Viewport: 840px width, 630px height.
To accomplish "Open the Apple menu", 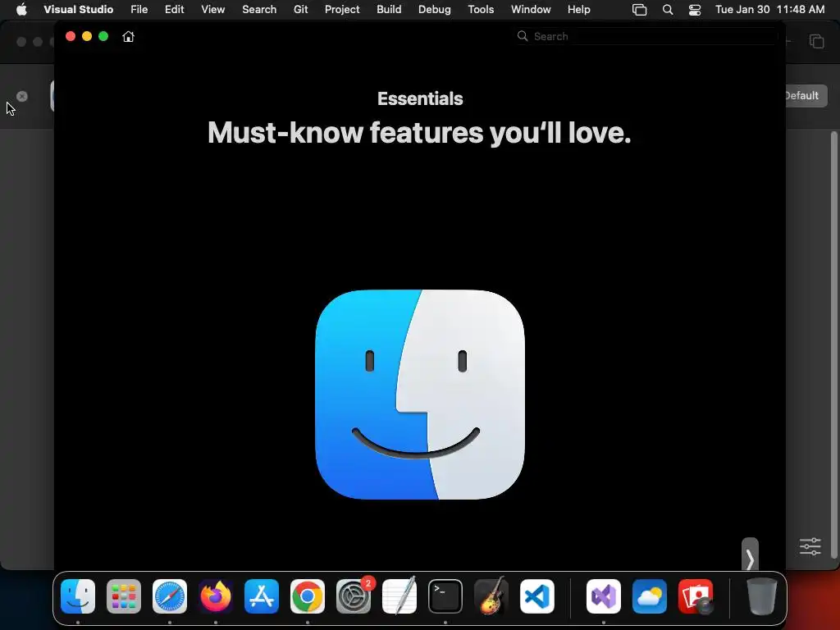I will pyautogui.click(x=21, y=9).
